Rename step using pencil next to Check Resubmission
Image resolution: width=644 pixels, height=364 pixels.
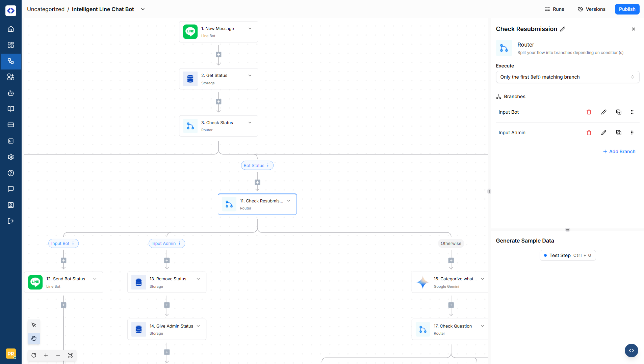(563, 29)
